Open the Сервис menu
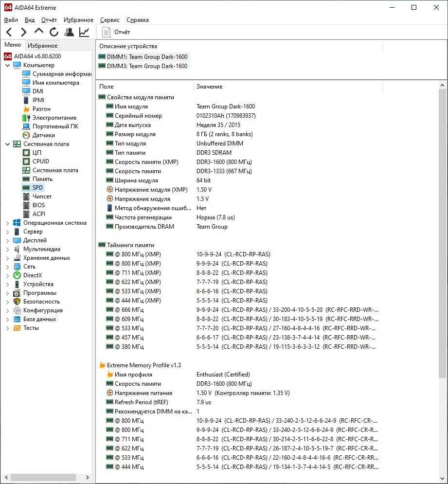 (x=109, y=20)
